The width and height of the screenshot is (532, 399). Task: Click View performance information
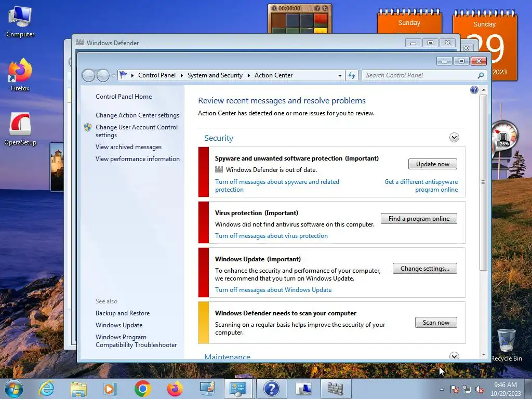point(137,159)
